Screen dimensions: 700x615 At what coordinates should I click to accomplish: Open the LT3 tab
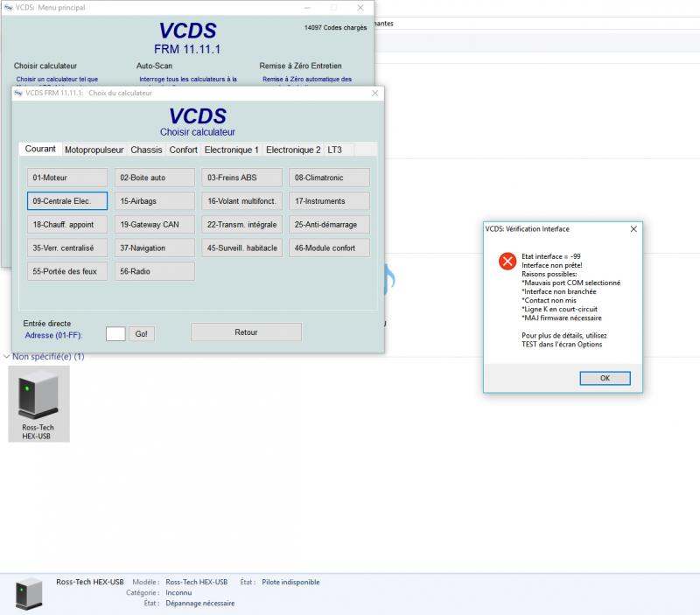335,150
